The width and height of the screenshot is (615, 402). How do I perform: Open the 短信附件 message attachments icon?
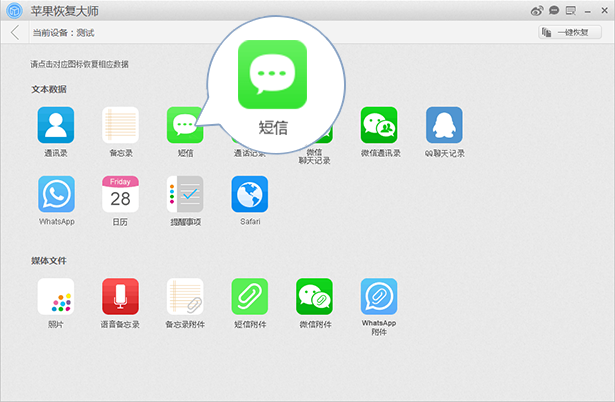(x=250, y=297)
